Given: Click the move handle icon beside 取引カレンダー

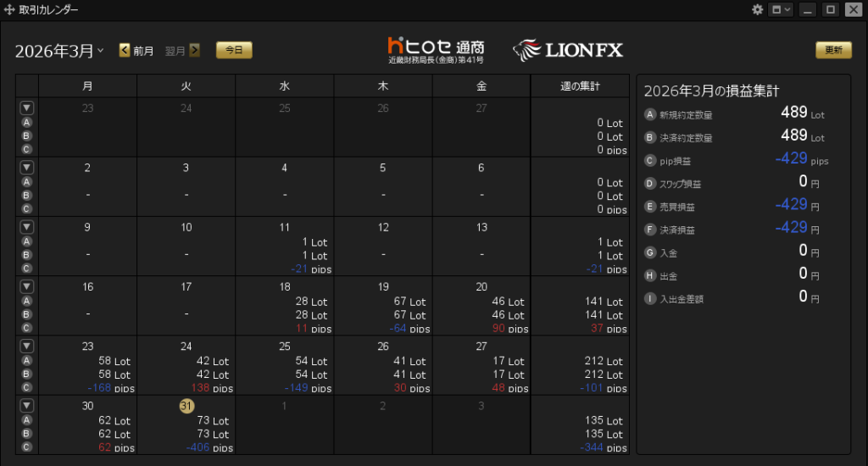Looking at the screenshot, I should coord(9,10).
